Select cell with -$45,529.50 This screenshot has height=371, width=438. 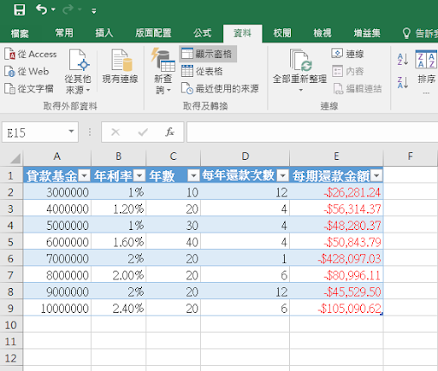point(336,292)
